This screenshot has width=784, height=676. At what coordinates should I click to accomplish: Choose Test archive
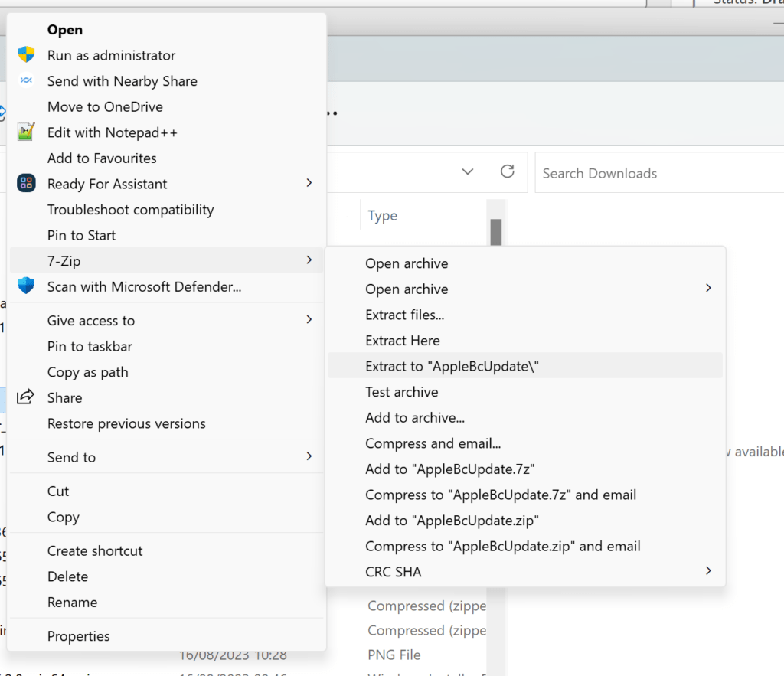coord(525,392)
